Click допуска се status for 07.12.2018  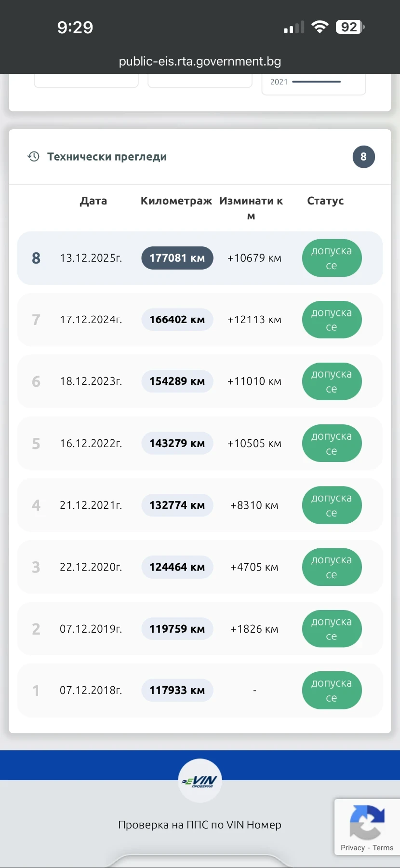[332, 691]
